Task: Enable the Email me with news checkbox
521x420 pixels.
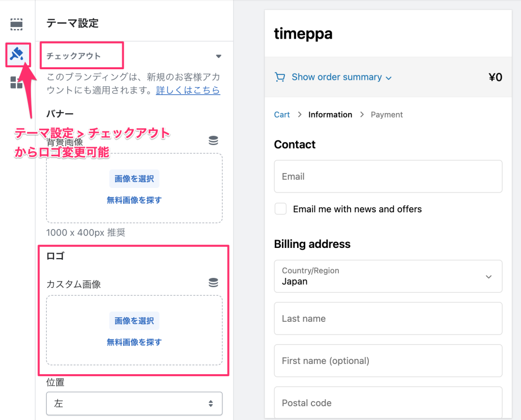Action: (280, 209)
